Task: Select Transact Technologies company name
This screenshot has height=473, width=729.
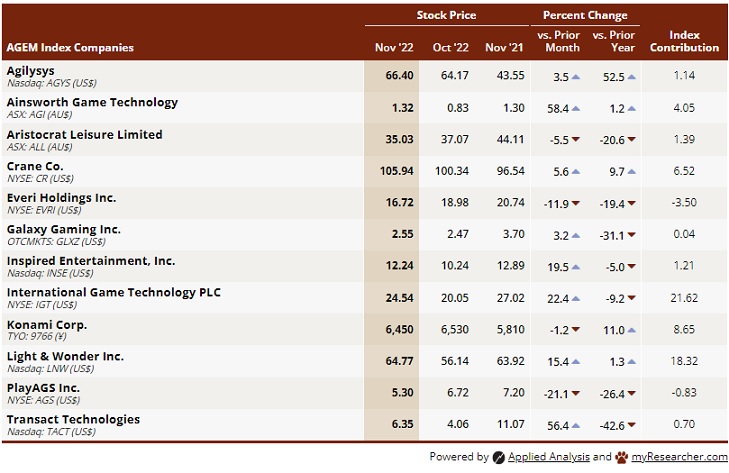Action: click(73, 420)
